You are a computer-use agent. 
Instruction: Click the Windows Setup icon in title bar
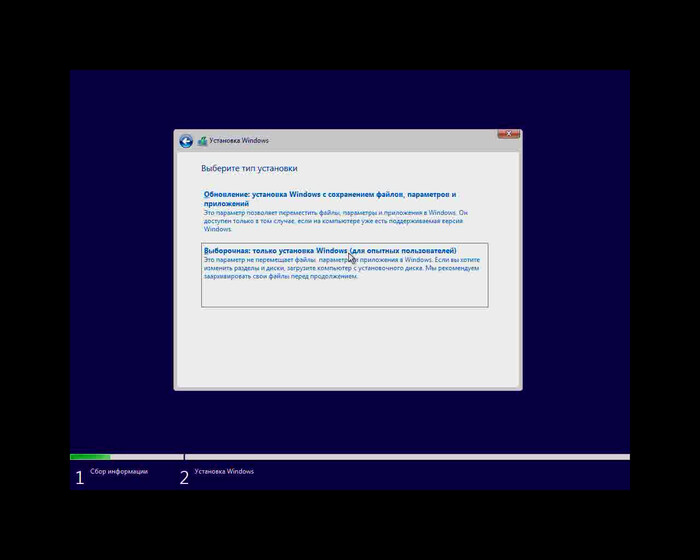[202, 141]
